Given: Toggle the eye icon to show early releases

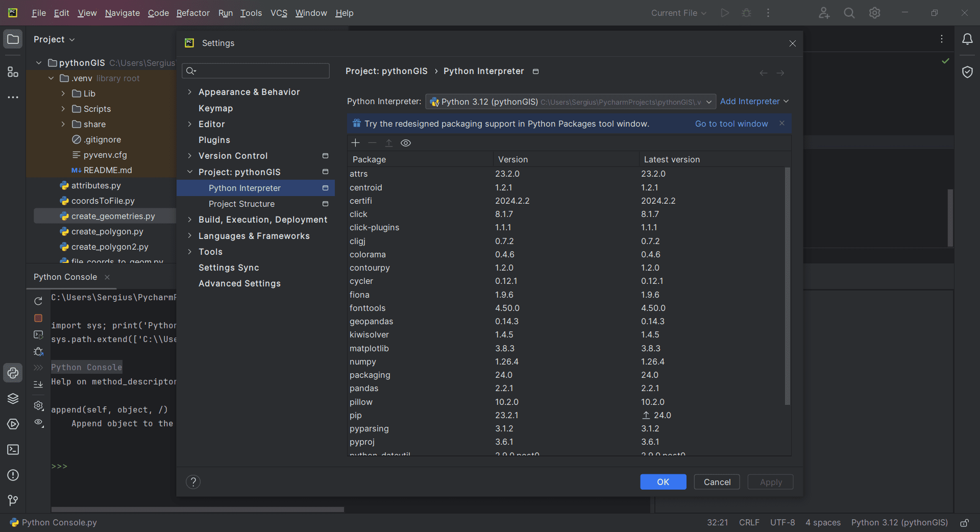Looking at the screenshot, I should (406, 143).
